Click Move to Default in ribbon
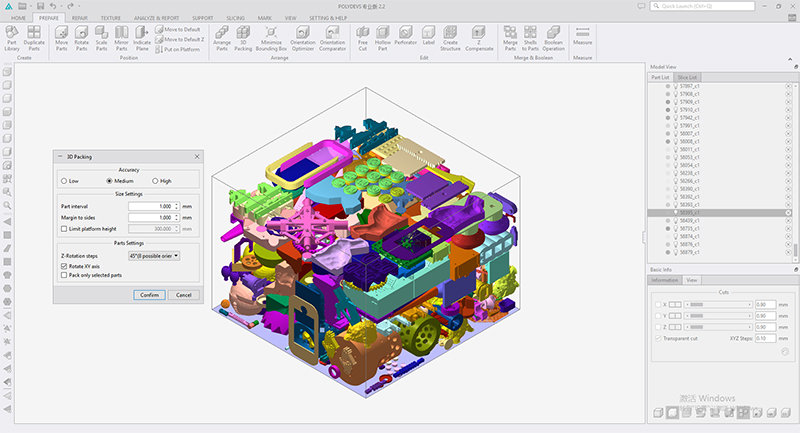The image size is (800, 433). (x=178, y=30)
